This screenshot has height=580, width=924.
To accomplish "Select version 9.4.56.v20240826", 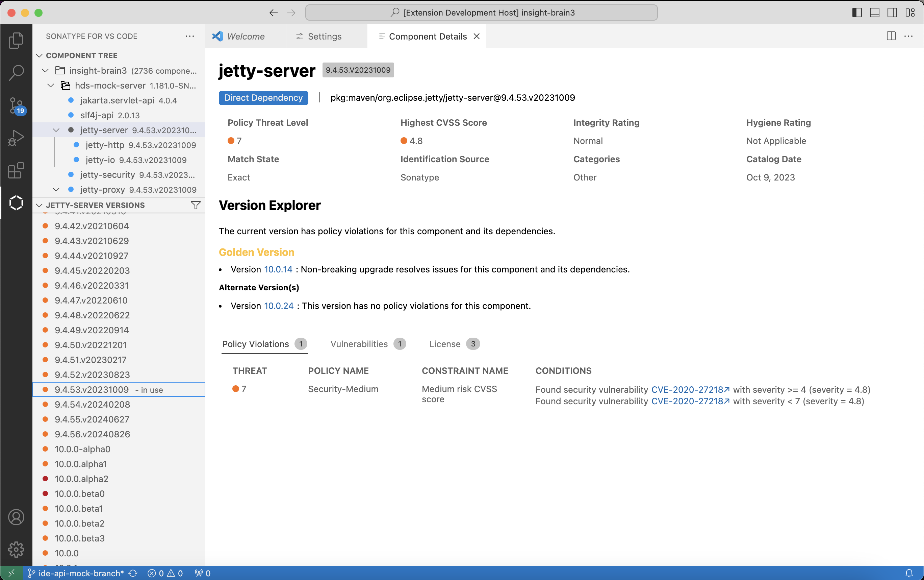I will (x=119, y=434).
